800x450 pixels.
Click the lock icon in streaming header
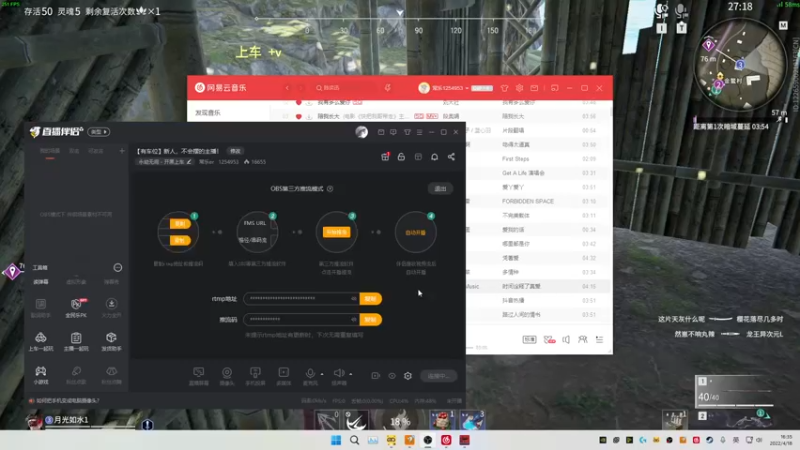402,157
